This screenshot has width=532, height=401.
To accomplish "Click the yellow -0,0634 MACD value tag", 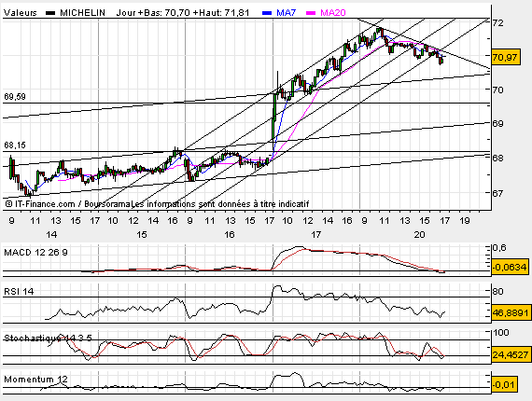I will (510, 267).
